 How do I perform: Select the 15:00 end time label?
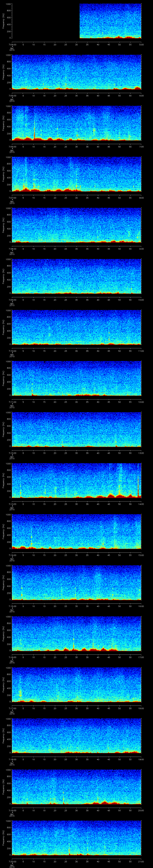pos(141,555)
